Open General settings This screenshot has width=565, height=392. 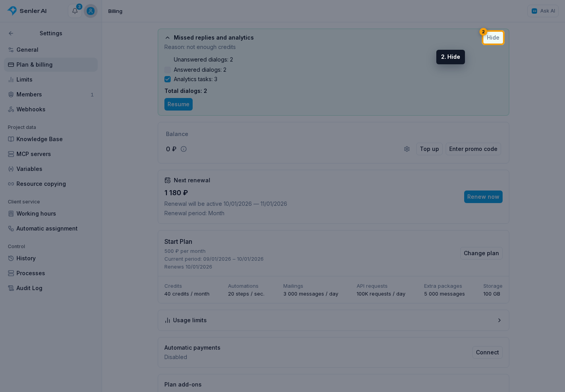[51, 50]
